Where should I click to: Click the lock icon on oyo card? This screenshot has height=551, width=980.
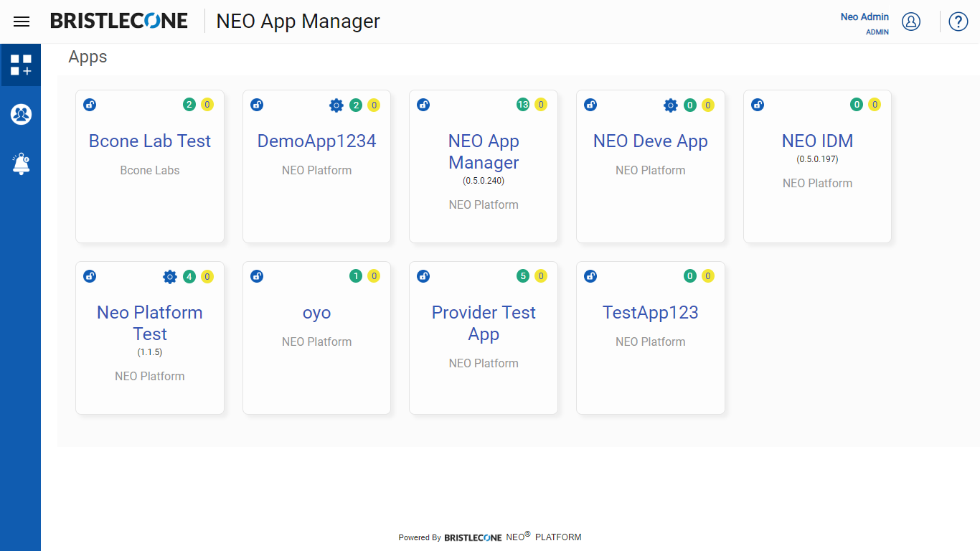[x=257, y=276]
